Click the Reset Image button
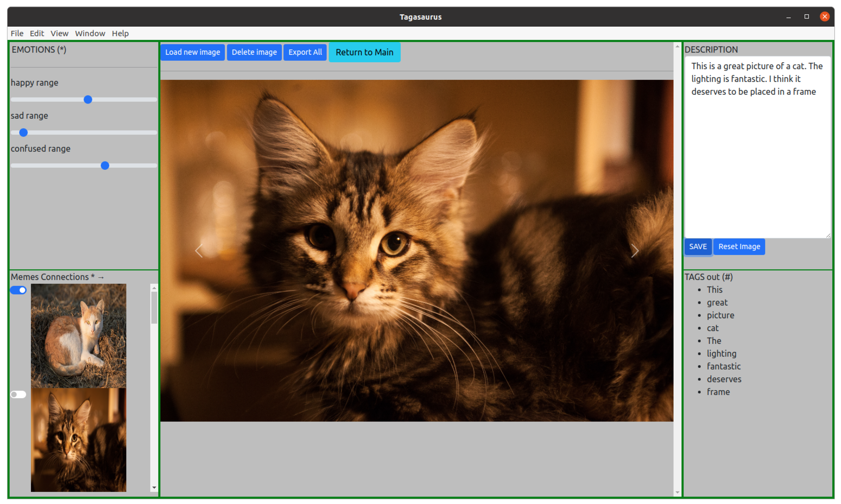This screenshot has height=504, width=841. [739, 247]
